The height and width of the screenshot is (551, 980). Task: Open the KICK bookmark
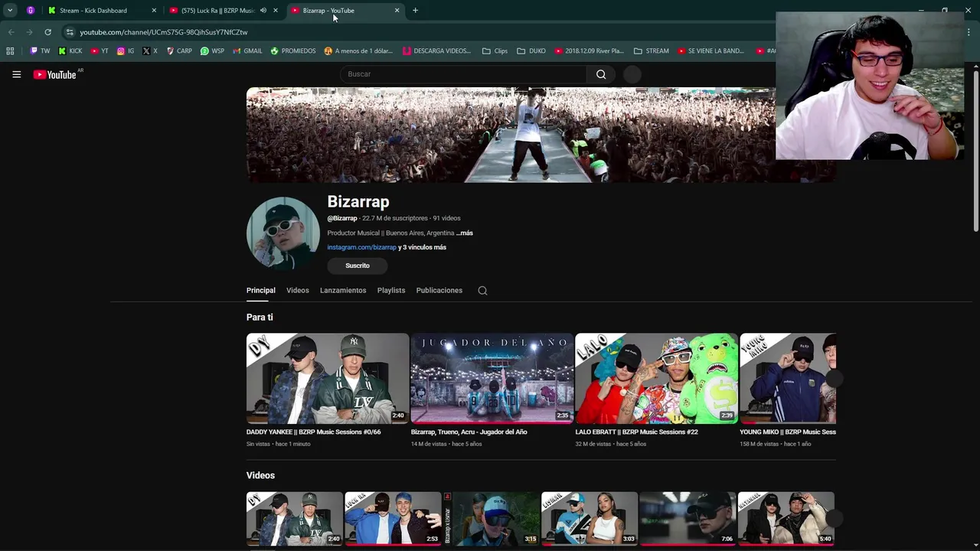(70, 51)
